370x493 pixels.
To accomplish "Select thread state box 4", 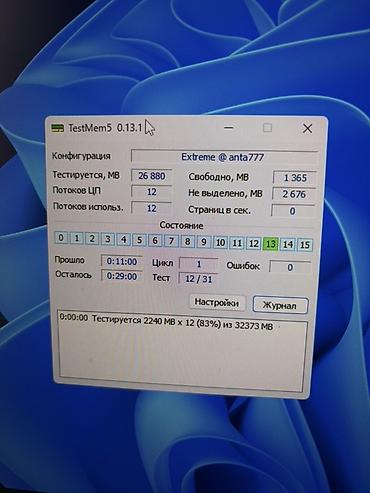I will point(124,239).
